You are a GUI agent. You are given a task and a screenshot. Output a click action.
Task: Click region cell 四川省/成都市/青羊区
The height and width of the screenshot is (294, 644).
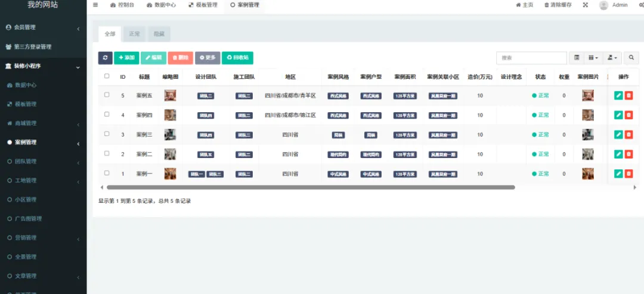coord(290,95)
